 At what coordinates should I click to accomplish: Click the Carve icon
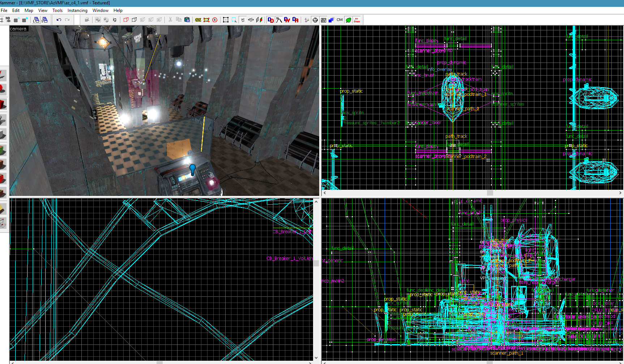coord(87,20)
